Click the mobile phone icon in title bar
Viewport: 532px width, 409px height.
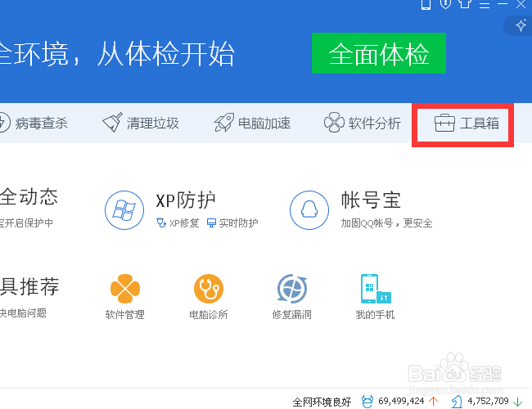click(426, 4)
